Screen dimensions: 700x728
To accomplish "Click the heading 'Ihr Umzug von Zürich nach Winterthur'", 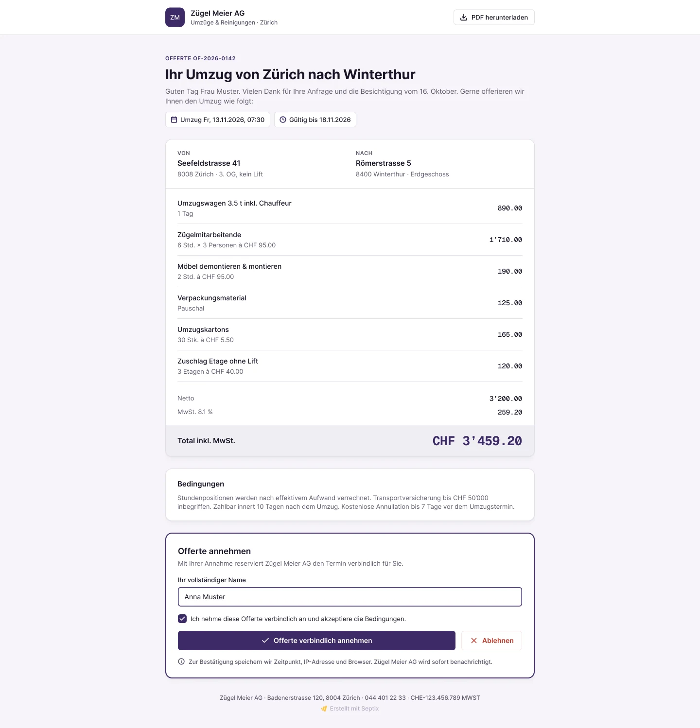I will (290, 74).
